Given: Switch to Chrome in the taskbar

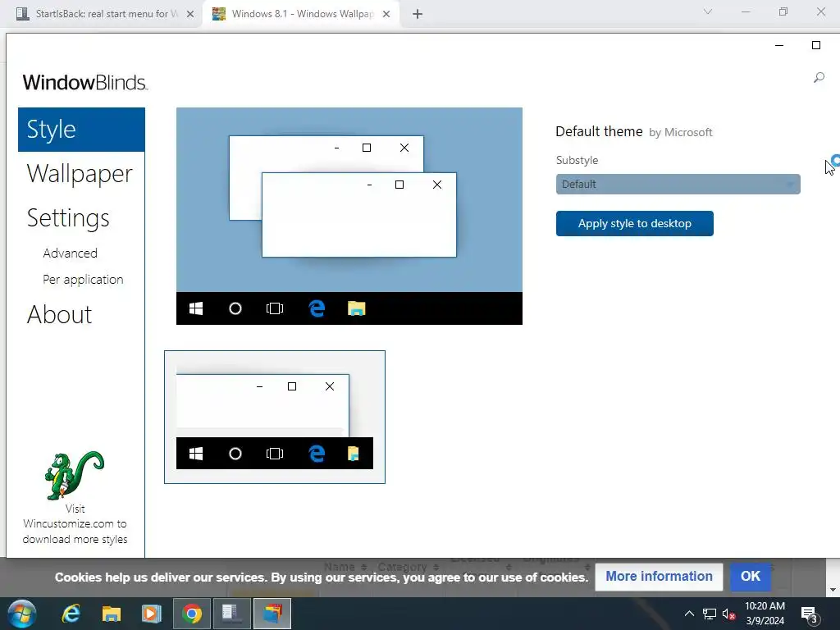Looking at the screenshot, I should 192,614.
